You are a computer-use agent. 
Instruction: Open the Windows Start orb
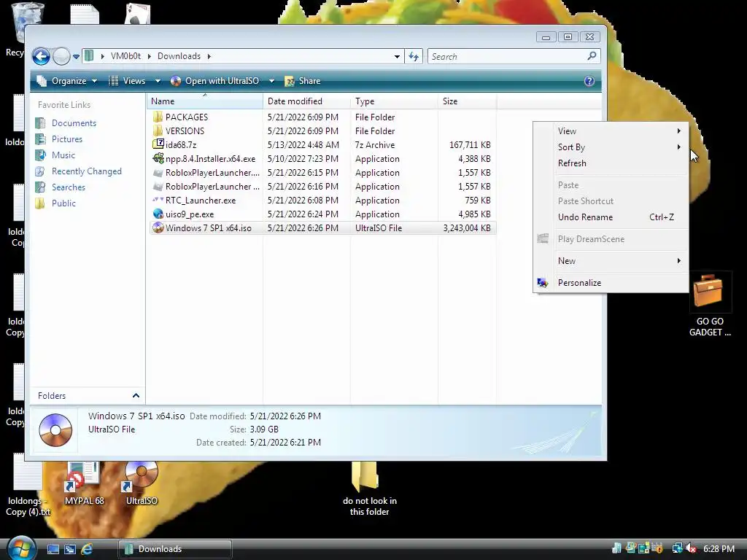coord(21,548)
